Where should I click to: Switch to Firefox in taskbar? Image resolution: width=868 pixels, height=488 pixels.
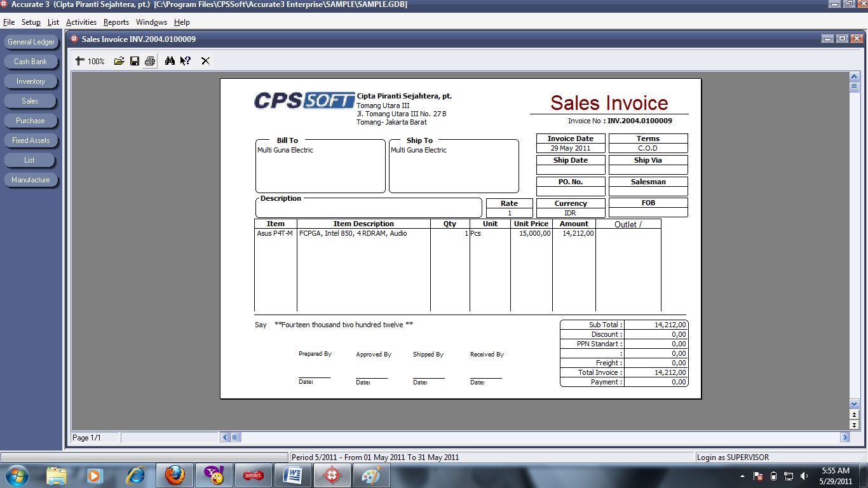pos(175,475)
